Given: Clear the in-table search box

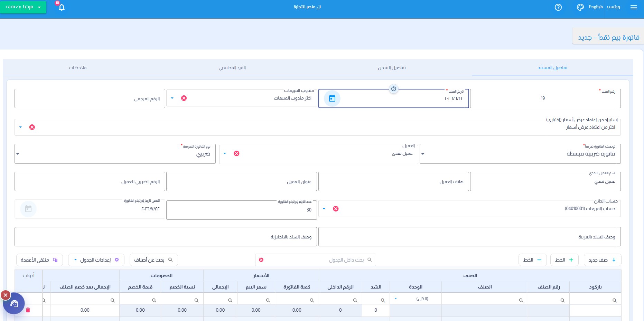Looking at the screenshot, I should coord(261,260).
